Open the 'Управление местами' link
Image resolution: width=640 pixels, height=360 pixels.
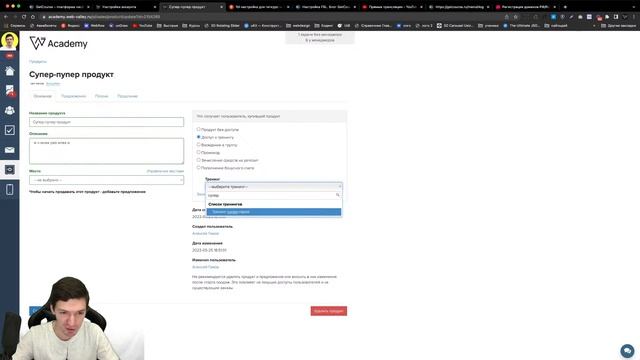165,171
